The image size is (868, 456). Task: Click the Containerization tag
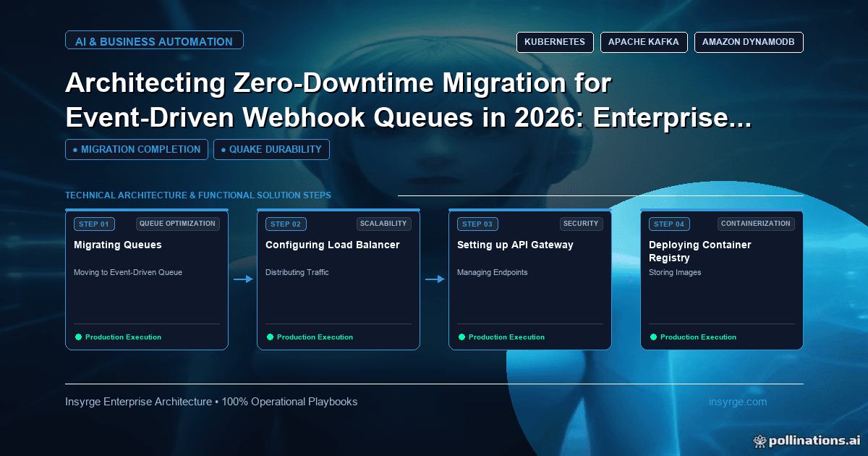(x=756, y=224)
